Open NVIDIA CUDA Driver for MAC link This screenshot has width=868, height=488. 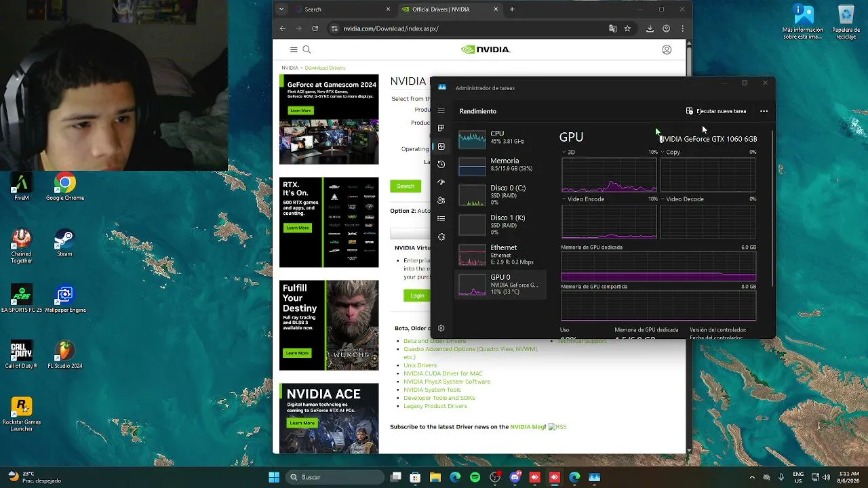[x=443, y=373]
